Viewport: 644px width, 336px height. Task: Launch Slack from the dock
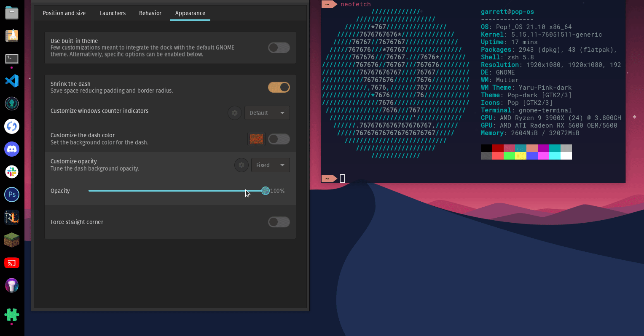12,172
